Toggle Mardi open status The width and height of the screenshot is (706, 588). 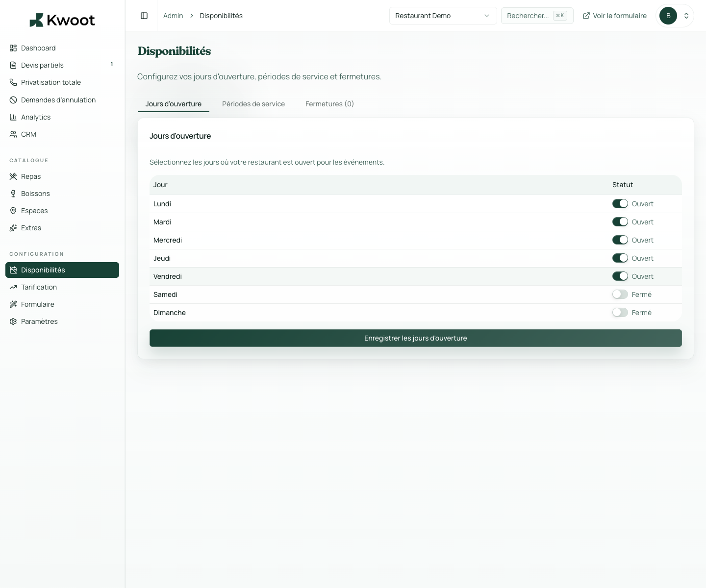(x=620, y=222)
